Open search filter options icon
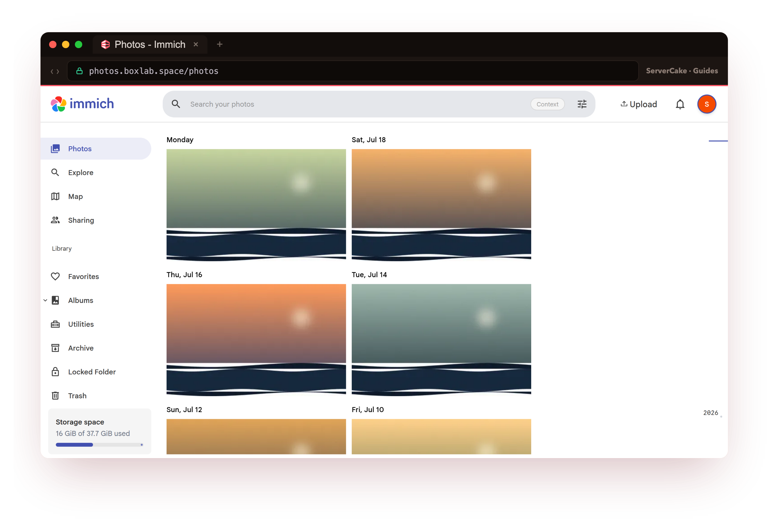This screenshot has height=532, width=781. [x=582, y=104]
